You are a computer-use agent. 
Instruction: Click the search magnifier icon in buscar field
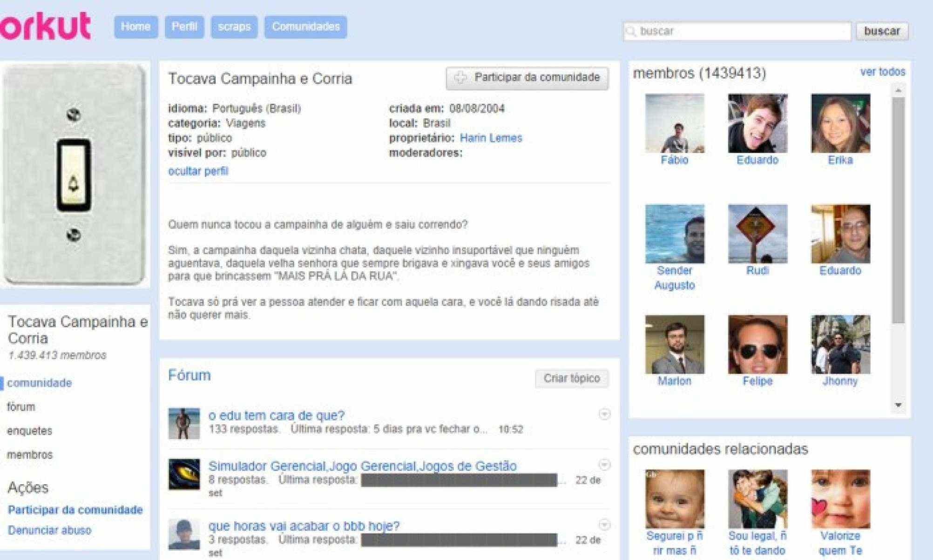tap(632, 31)
